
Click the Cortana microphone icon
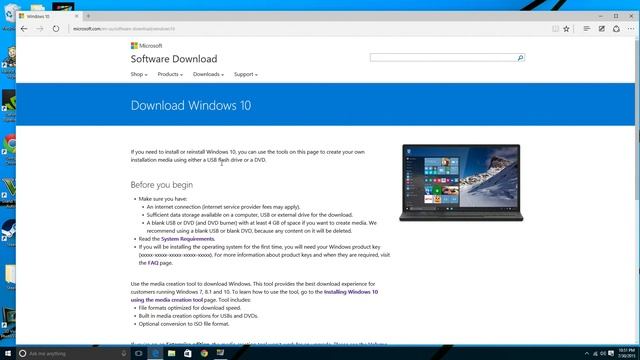[124, 353]
